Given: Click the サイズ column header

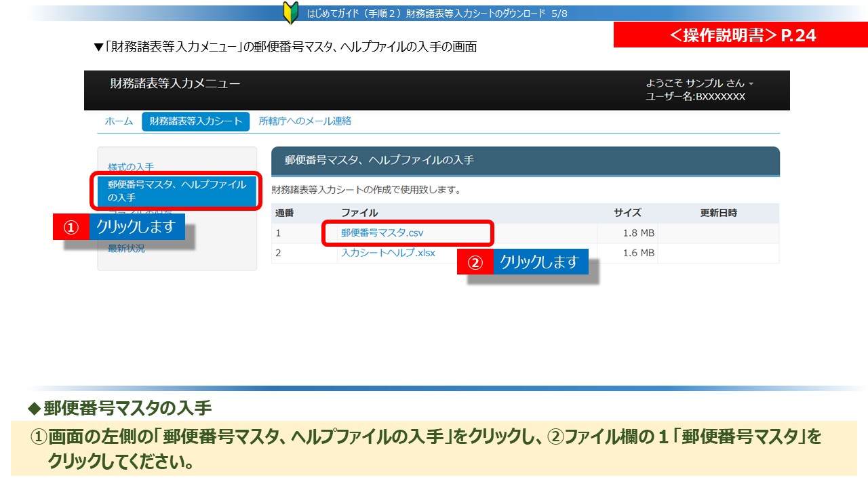Looking at the screenshot, I should (x=627, y=213).
